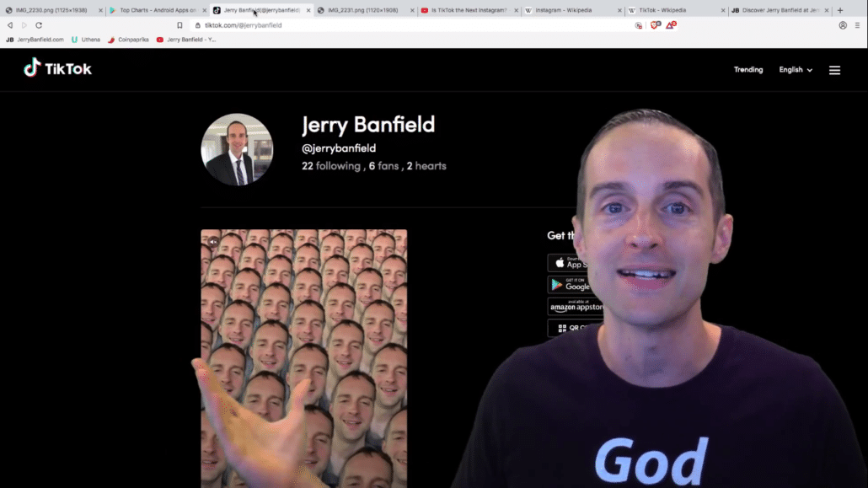Screen dimensions: 868x488
Task: Open the browser main menu icon
Action: 857,25
